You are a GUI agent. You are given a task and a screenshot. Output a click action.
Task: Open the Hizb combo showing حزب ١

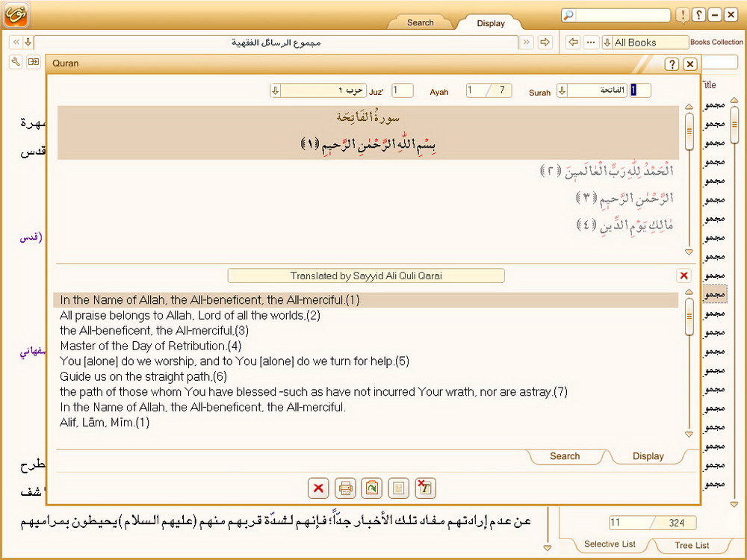pyautogui.click(x=318, y=90)
